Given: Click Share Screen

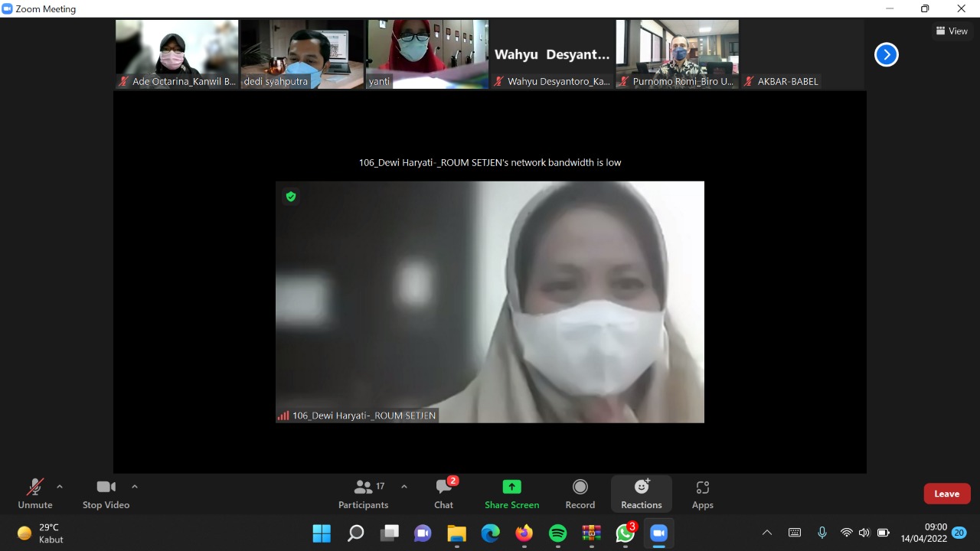Looking at the screenshot, I should click(x=511, y=494).
